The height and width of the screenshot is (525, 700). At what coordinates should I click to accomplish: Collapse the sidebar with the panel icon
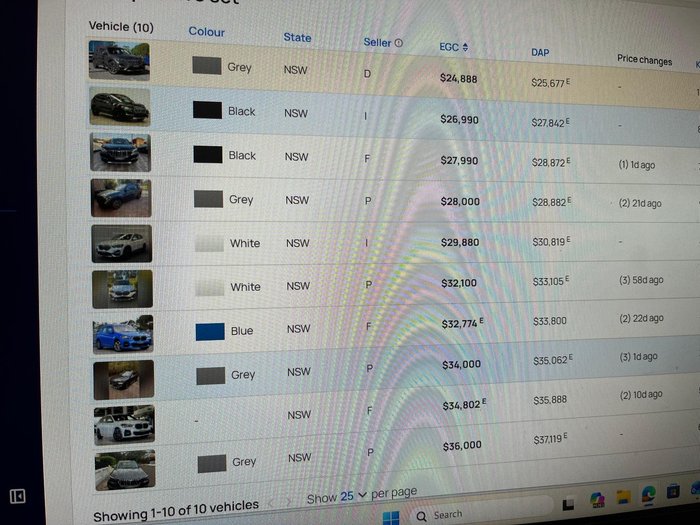pyautogui.click(x=17, y=496)
